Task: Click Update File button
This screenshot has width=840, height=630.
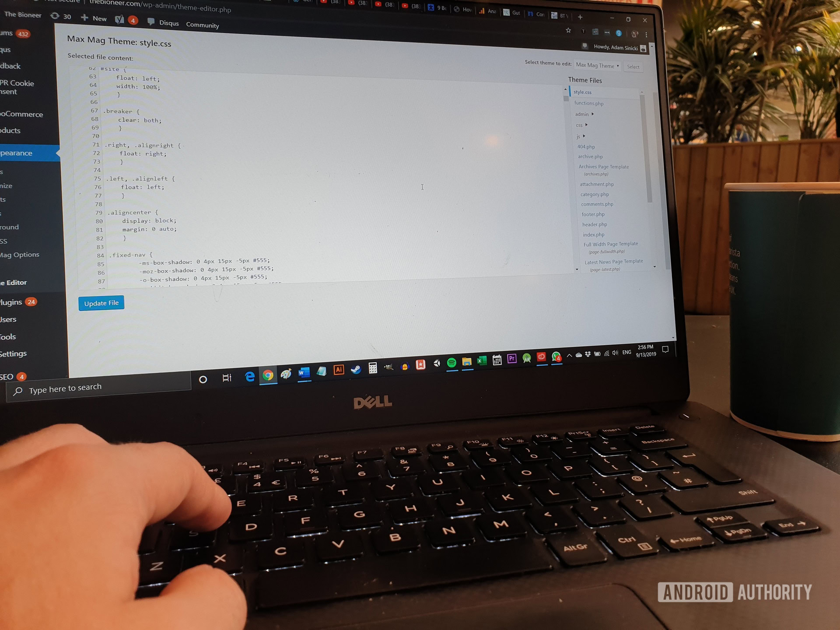Action: pyautogui.click(x=102, y=303)
